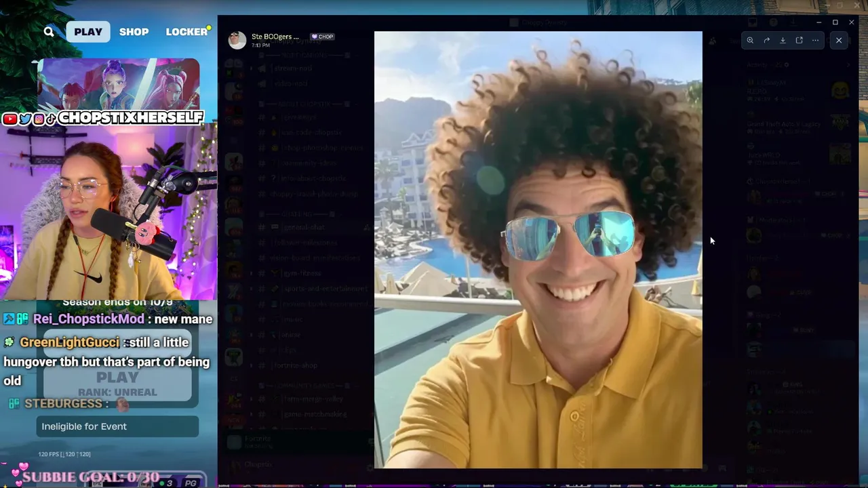Click the 7:13 PM timestamp
This screenshot has width=868, height=488.
260,45
